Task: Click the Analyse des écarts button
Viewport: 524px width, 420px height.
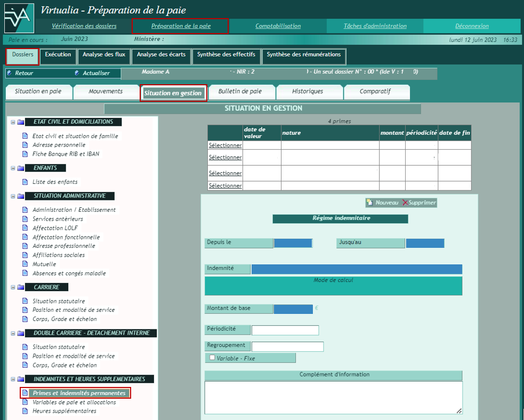Action: pyautogui.click(x=161, y=54)
